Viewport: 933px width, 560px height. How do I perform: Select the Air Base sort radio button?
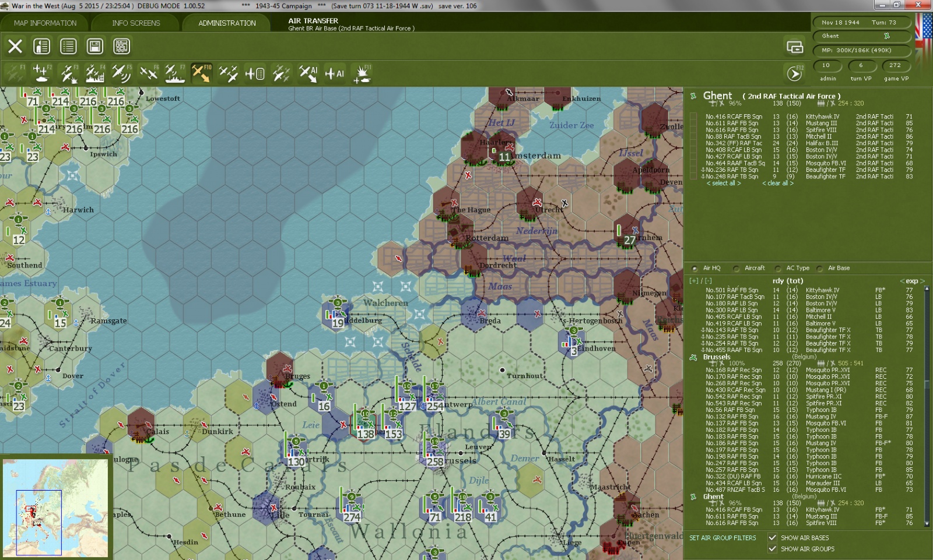(x=820, y=269)
